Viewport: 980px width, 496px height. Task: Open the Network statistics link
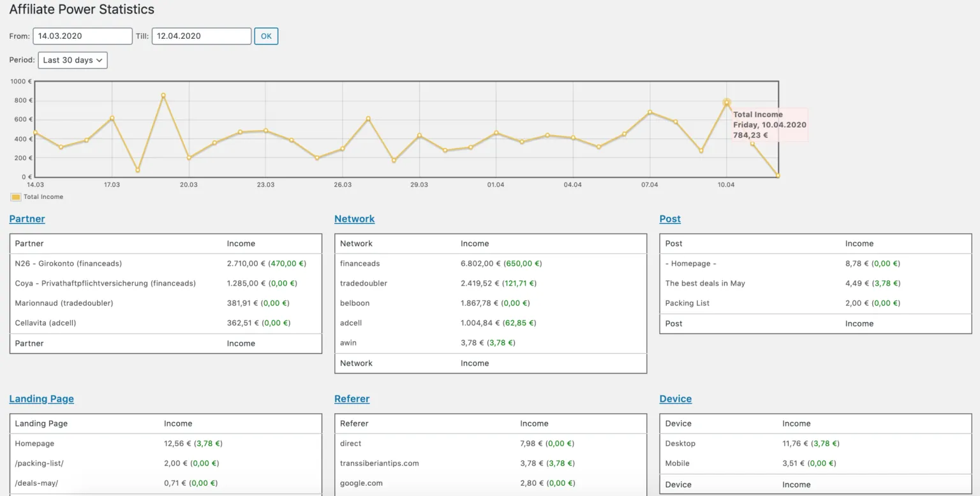click(355, 219)
